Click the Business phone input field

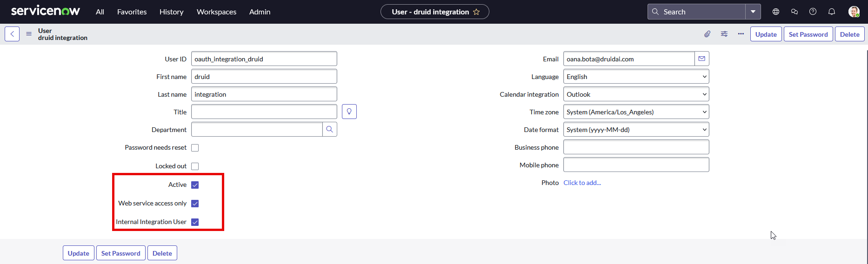pyautogui.click(x=636, y=147)
